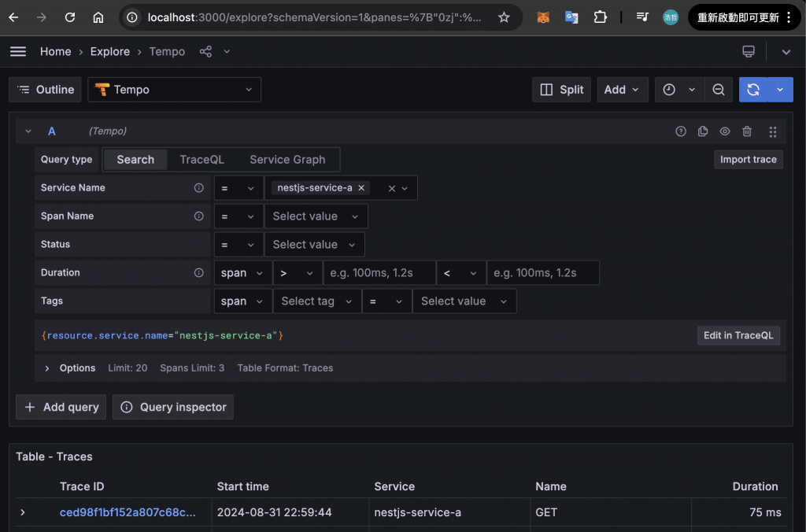
Task: Go to the Explore breadcrumb
Action: point(110,51)
